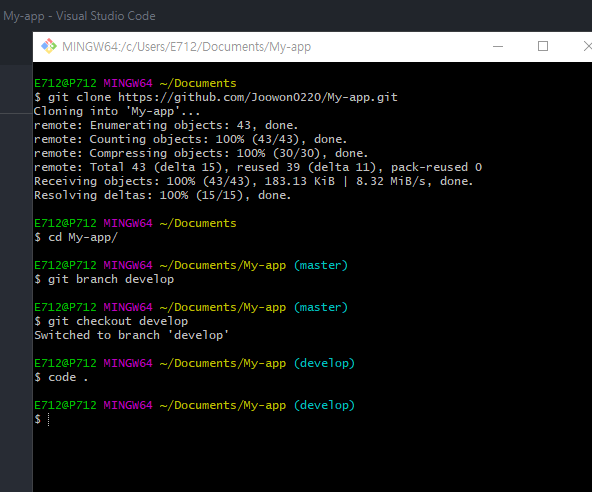Click the "Cloning into 'My-app'..." line
This screenshot has width=592, height=492.
coord(117,111)
